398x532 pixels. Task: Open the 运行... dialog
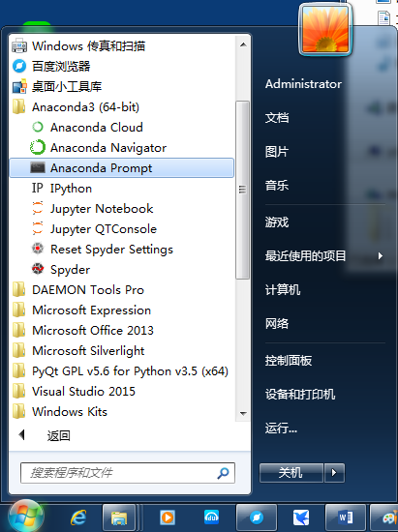[x=281, y=429]
